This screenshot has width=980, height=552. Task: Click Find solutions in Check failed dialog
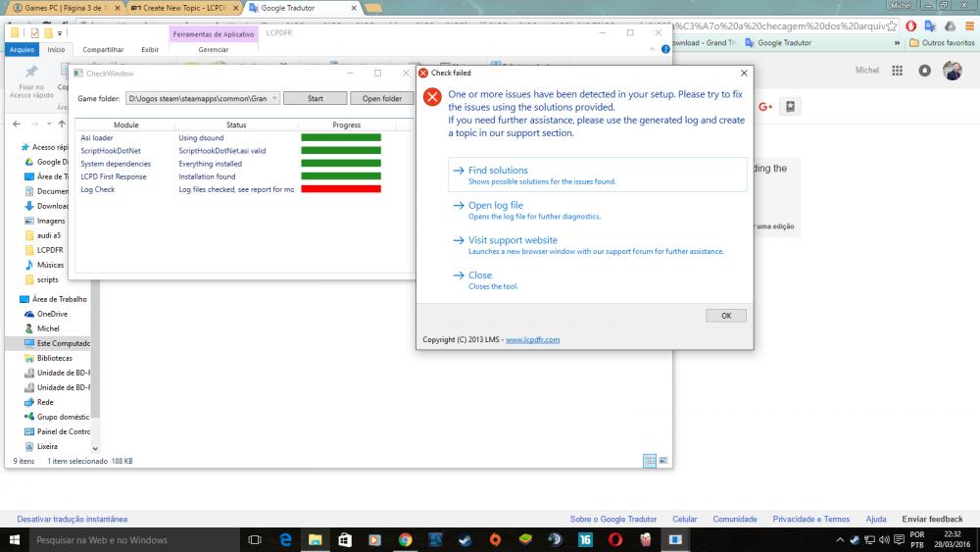pyautogui.click(x=597, y=175)
